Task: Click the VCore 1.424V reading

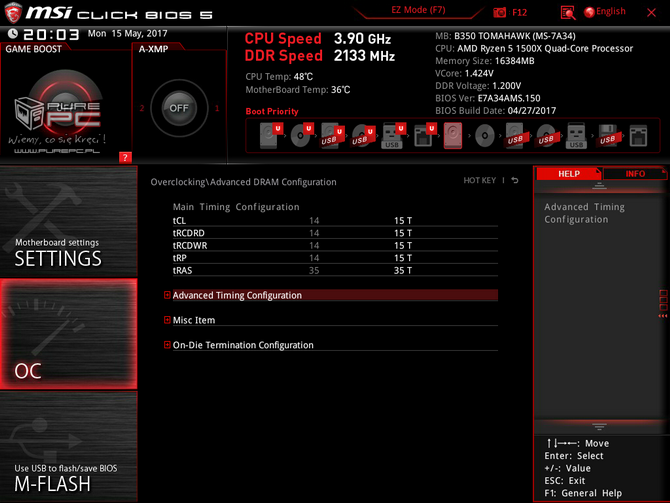Action: click(x=464, y=74)
